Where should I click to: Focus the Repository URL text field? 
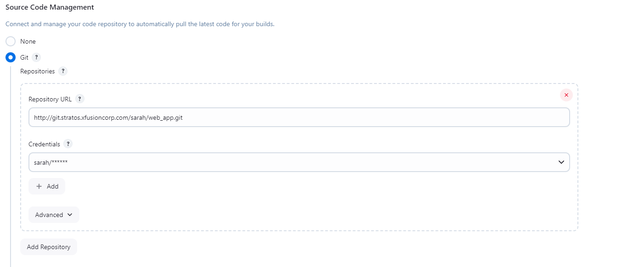coord(299,117)
